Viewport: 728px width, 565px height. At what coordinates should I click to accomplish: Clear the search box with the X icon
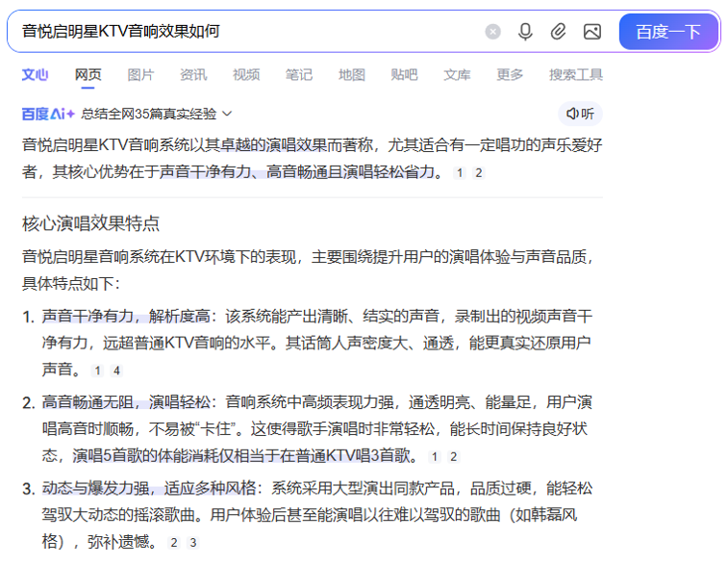click(x=492, y=32)
